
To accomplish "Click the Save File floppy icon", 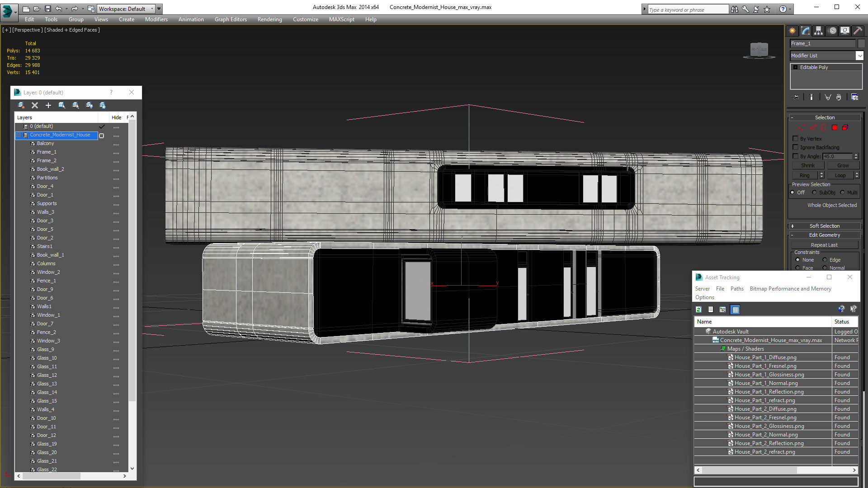I will coord(47,9).
